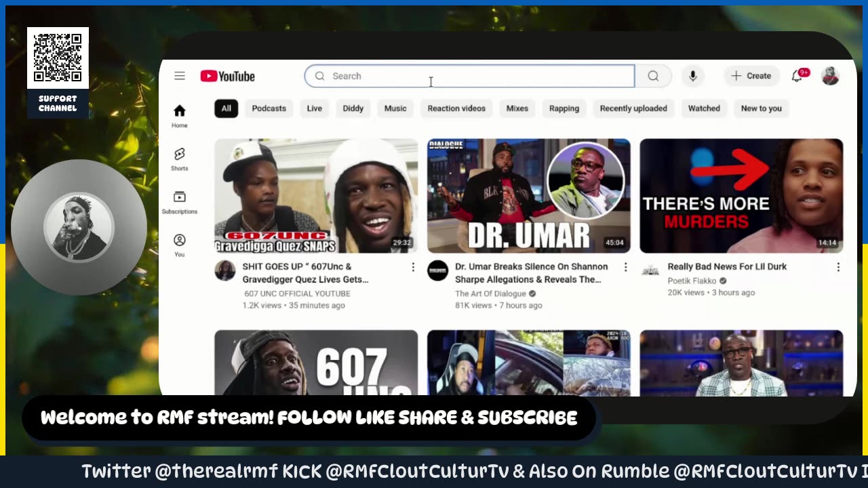The image size is (868, 488).
Task: Click '81K views • 7 hours ago' text
Action: (498, 306)
